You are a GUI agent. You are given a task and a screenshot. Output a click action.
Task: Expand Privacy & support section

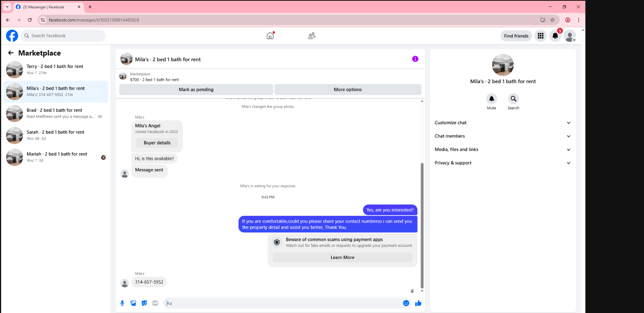click(x=503, y=163)
